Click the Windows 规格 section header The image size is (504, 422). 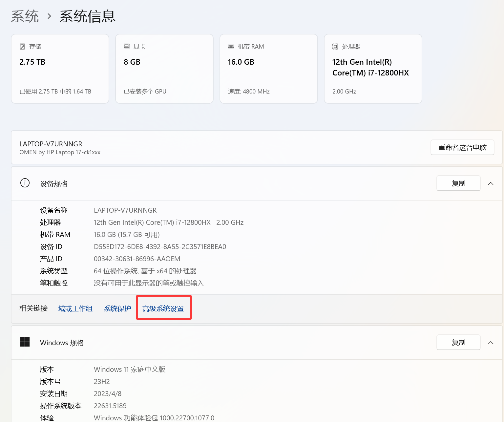click(257, 343)
